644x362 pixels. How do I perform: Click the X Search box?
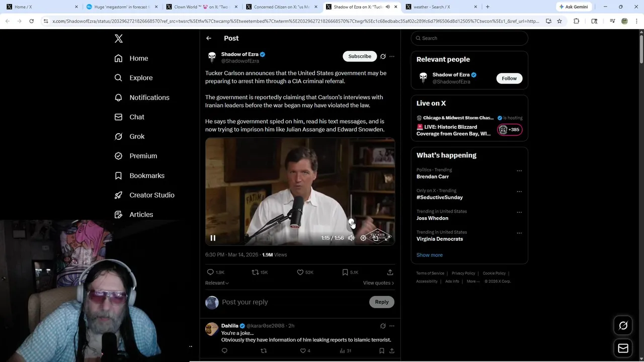(x=469, y=38)
